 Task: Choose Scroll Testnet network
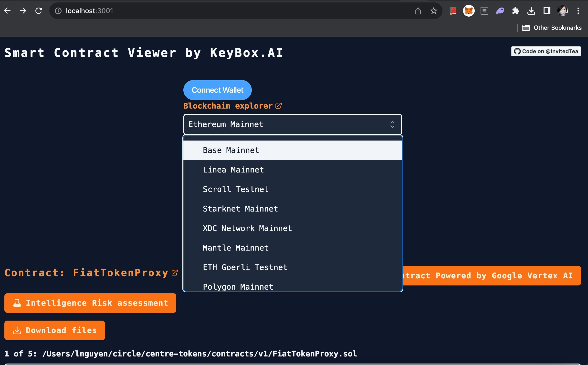point(293,189)
